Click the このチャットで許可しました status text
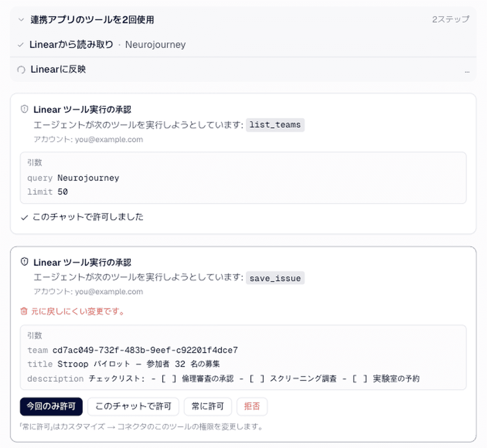Image resolution: width=487 pixels, height=448 pixels. pyautogui.click(x=88, y=217)
